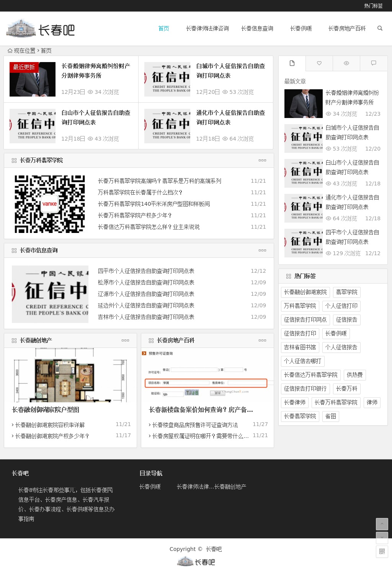Click the search magnifier icon in header
392x577 pixels.
[x=380, y=28]
